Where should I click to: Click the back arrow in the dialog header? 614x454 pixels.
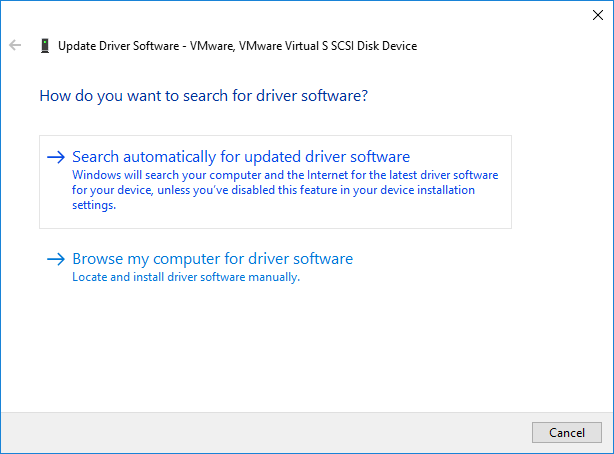click(15, 45)
